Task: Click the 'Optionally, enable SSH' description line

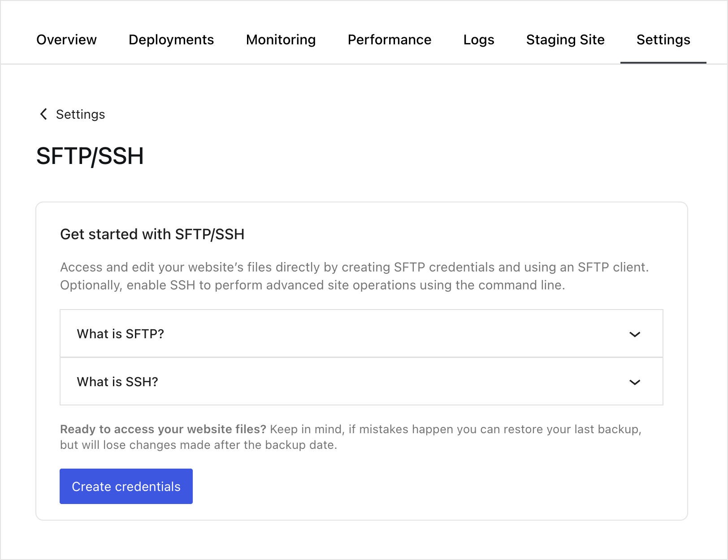Action: tap(312, 285)
